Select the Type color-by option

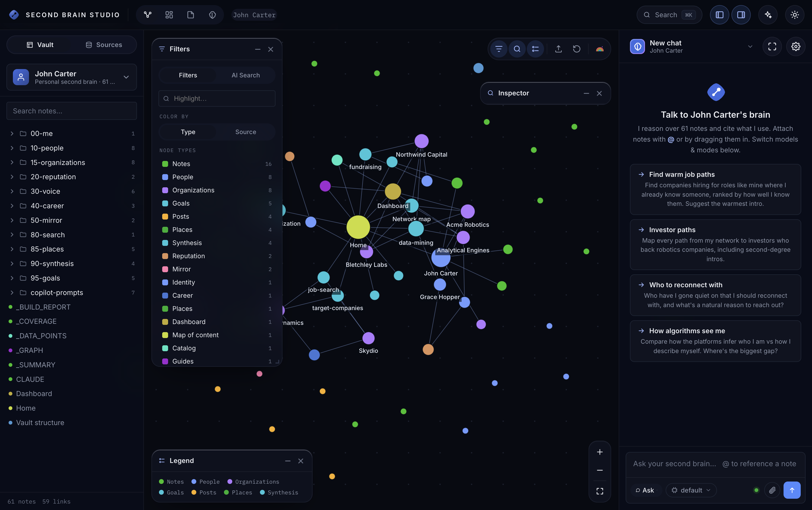coord(188,132)
